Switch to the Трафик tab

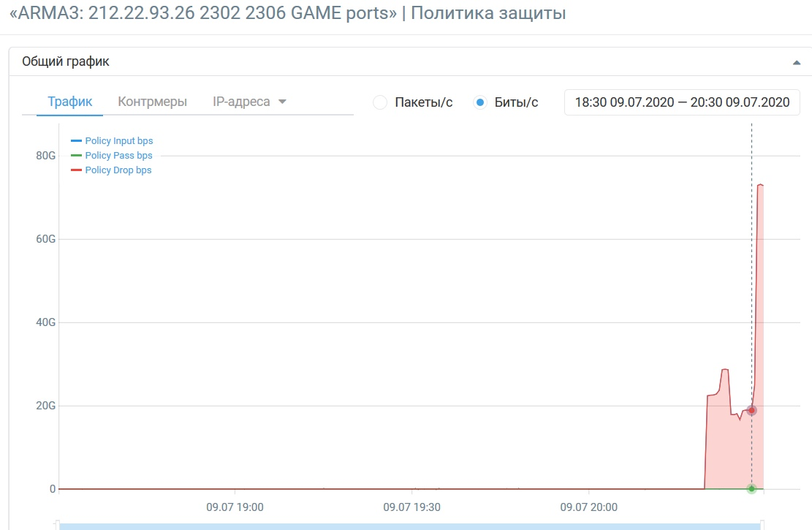pyautogui.click(x=70, y=102)
